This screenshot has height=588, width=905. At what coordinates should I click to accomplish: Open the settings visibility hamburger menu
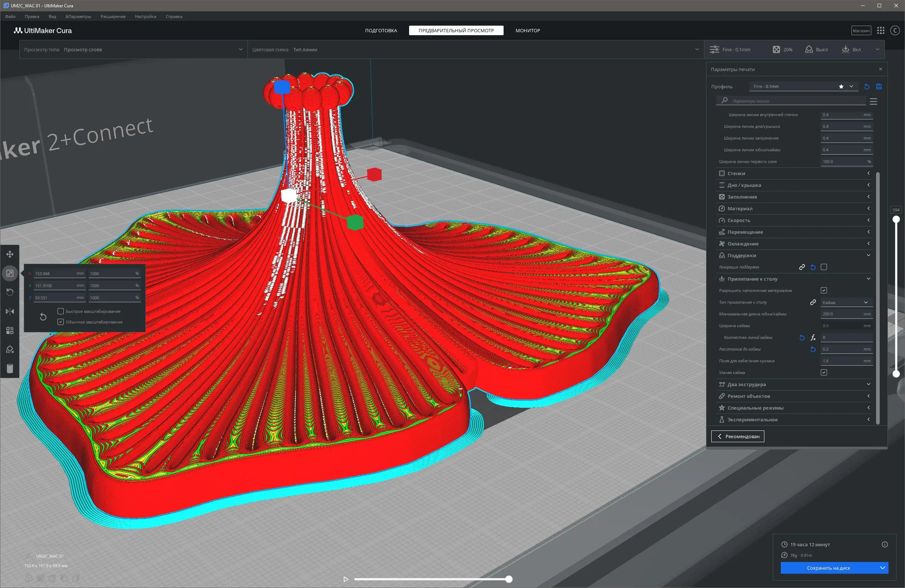tap(874, 101)
